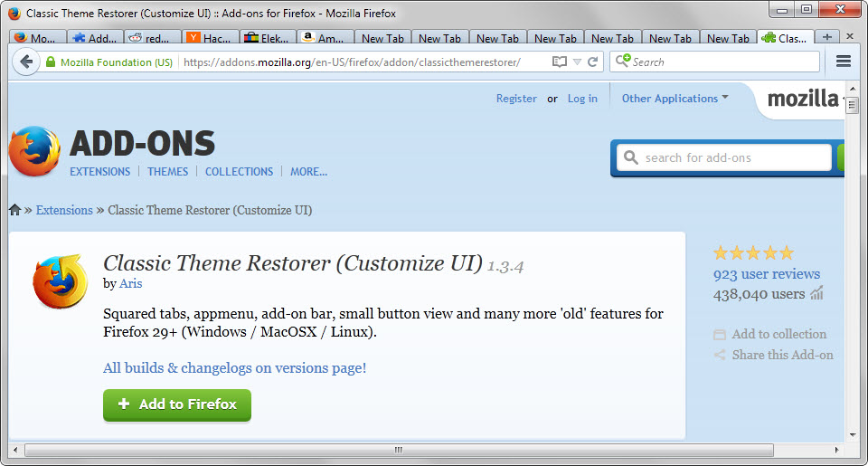The image size is (868, 466).
Task: Click the 438,040 users text
Action: [x=759, y=294]
